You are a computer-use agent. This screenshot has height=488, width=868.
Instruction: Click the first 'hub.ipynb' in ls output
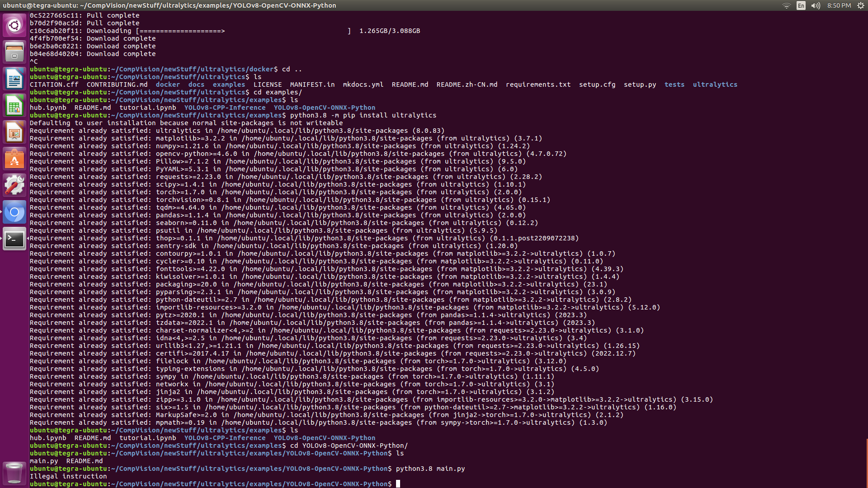(48, 108)
